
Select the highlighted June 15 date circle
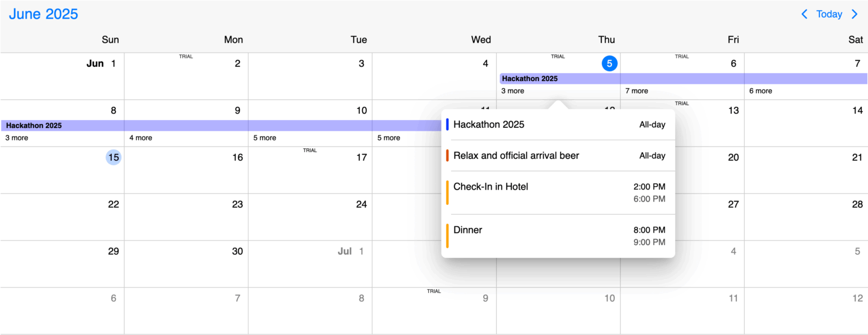pyautogui.click(x=113, y=157)
